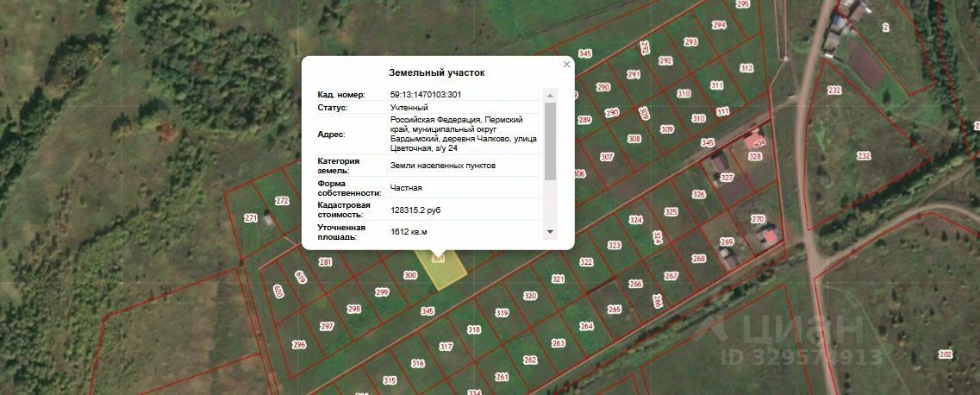Click the popup scrollbar up arrow

(550, 96)
